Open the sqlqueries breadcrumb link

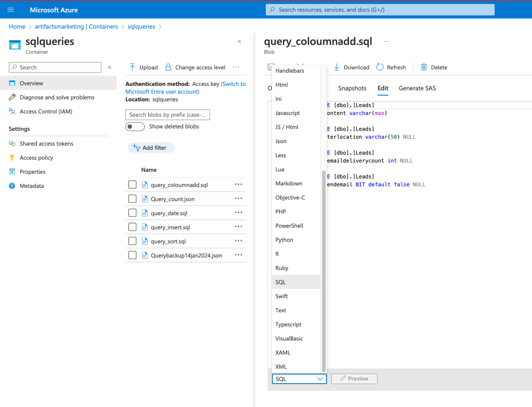point(141,27)
